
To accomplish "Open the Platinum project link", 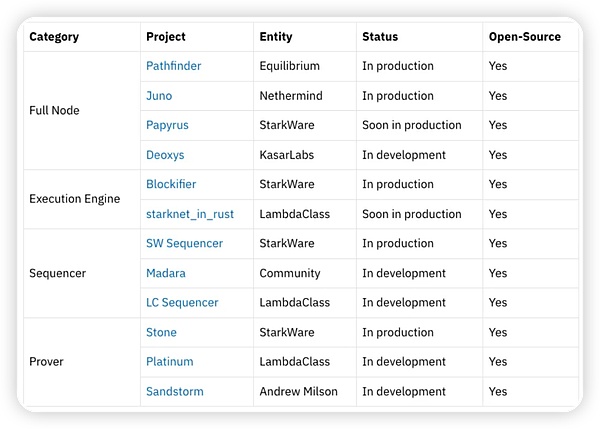I will click(x=170, y=361).
